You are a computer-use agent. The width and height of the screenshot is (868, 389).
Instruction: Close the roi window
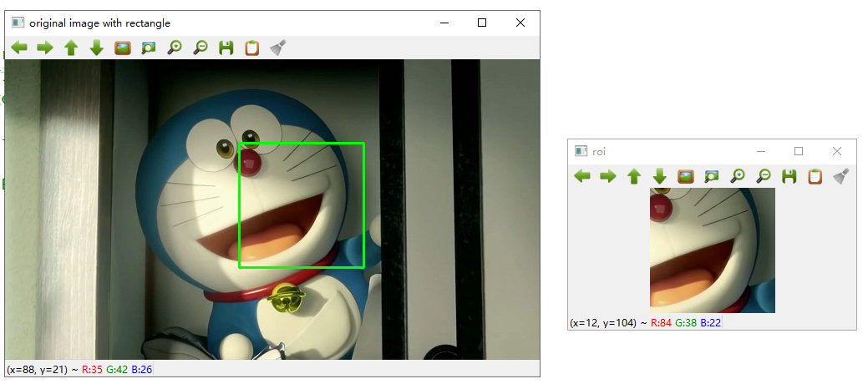point(836,151)
